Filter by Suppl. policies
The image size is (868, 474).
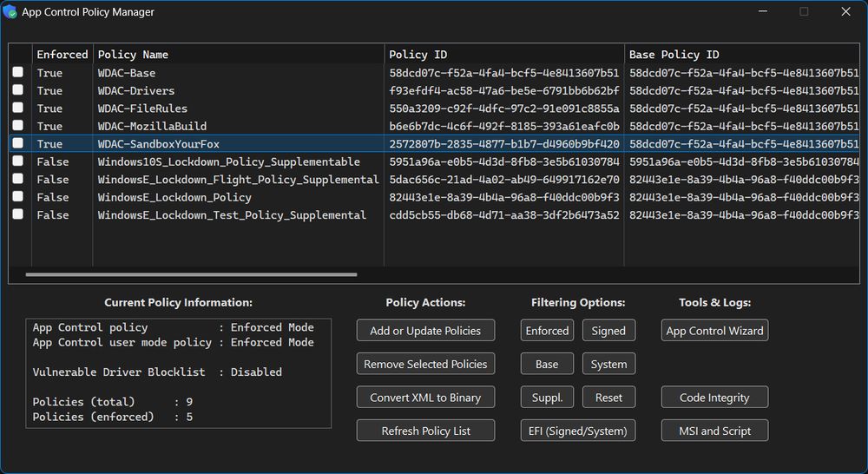point(547,398)
